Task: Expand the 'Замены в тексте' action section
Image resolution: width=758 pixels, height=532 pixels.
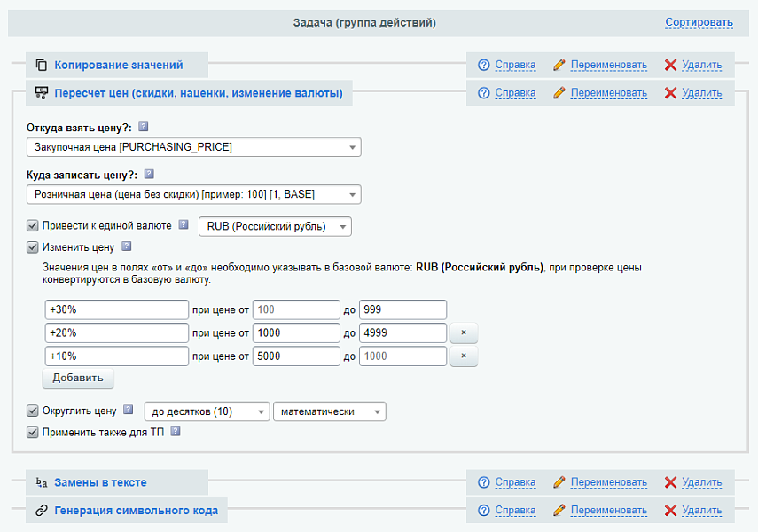Action: (100, 482)
